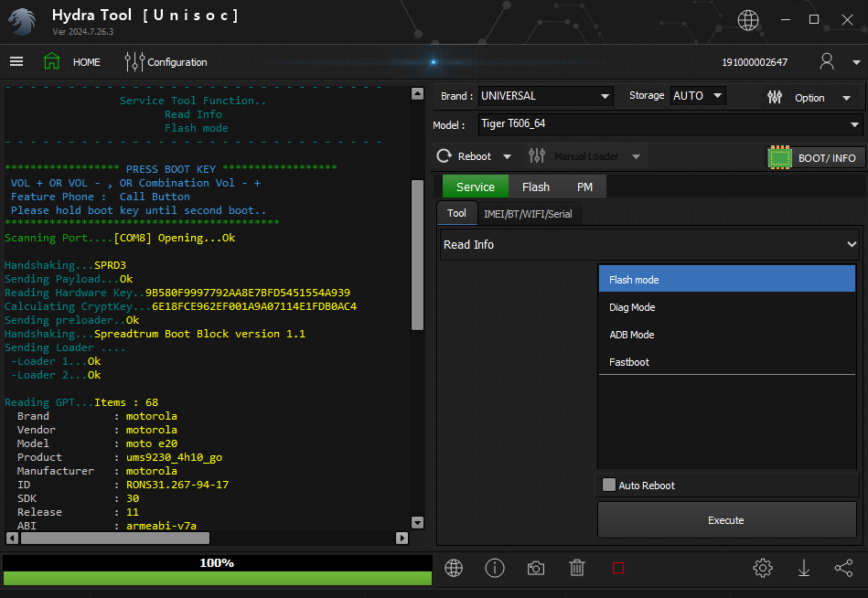This screenshot has width=868, height=598.
Task: Click the log scroll-left arrow
Action: point(12,538)
